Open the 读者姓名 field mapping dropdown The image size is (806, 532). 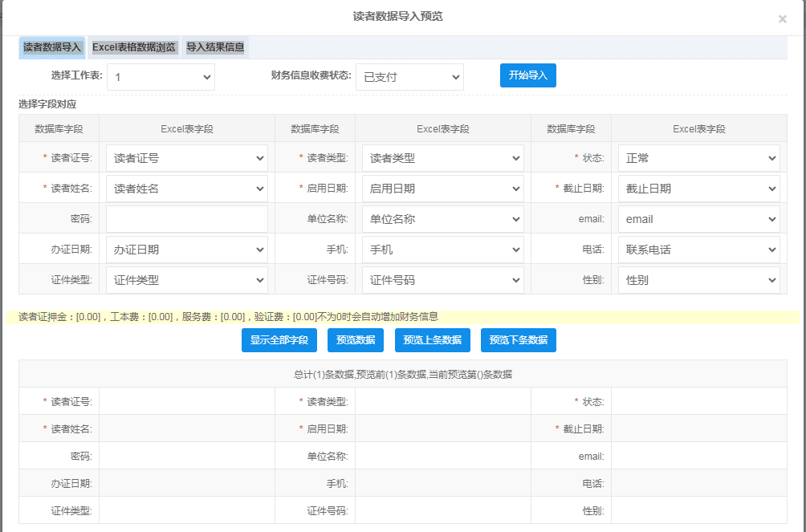(x=187, y=189)
